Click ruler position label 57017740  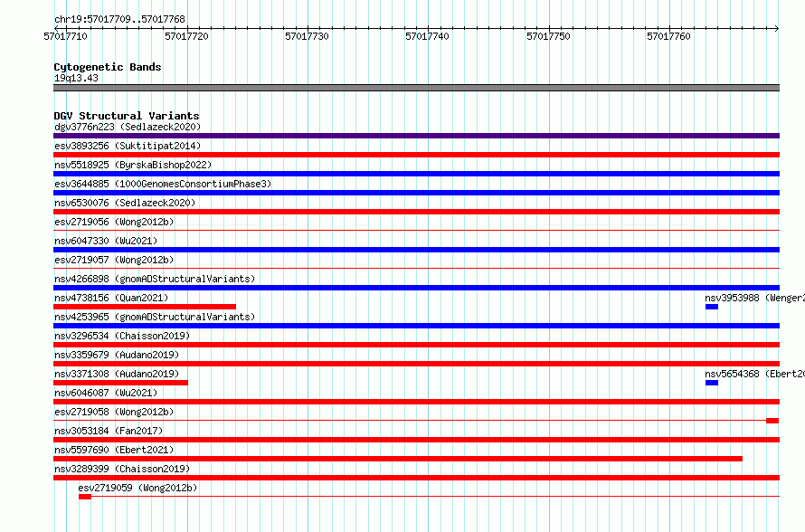pyautogui.click(x=427, y=36)
